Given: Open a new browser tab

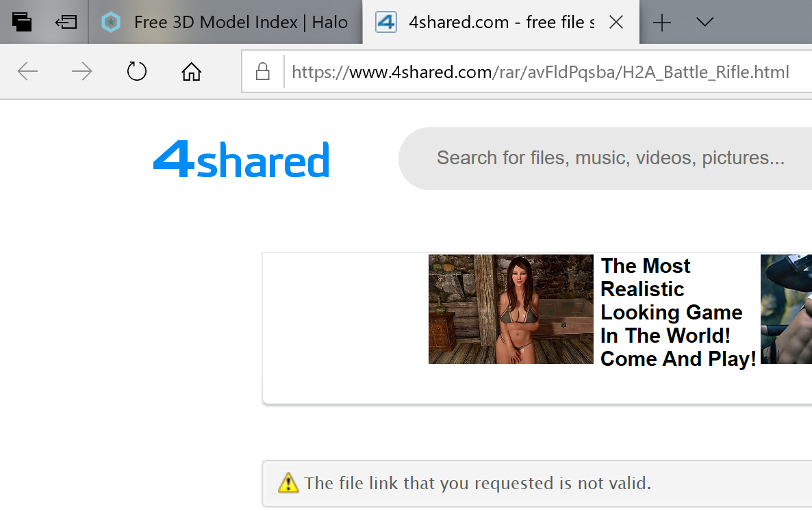Looking at the screenshot, I should click(x=662, y=23).
